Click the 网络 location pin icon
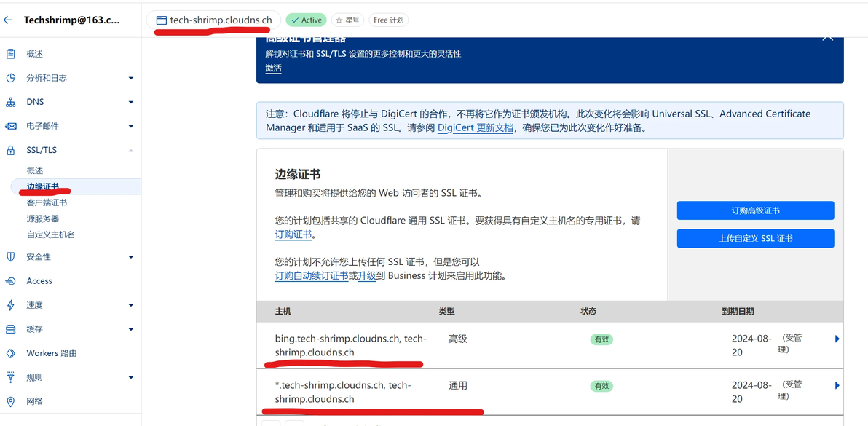This screenshot has height=426, width=868. [x=10, y=401]
